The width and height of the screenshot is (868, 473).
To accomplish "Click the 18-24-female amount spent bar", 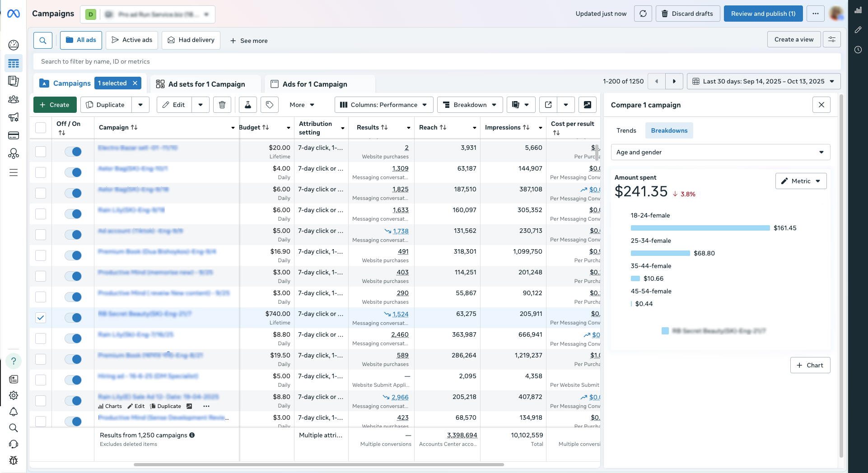I will [700, 228].
